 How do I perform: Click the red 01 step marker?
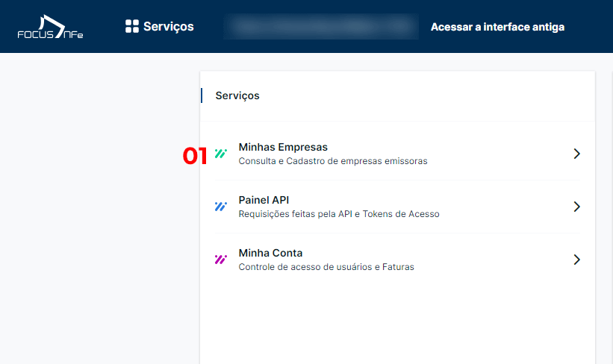[x=195, y=156]
